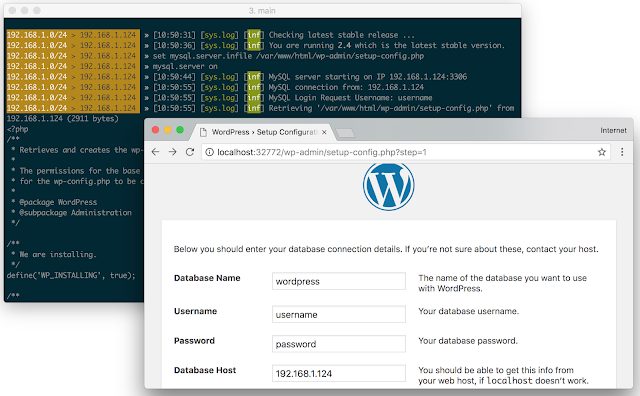Minimize the browser with yellow button
Image resolution: width=640 pixels, height=396 pixels.
coord(167,130)
